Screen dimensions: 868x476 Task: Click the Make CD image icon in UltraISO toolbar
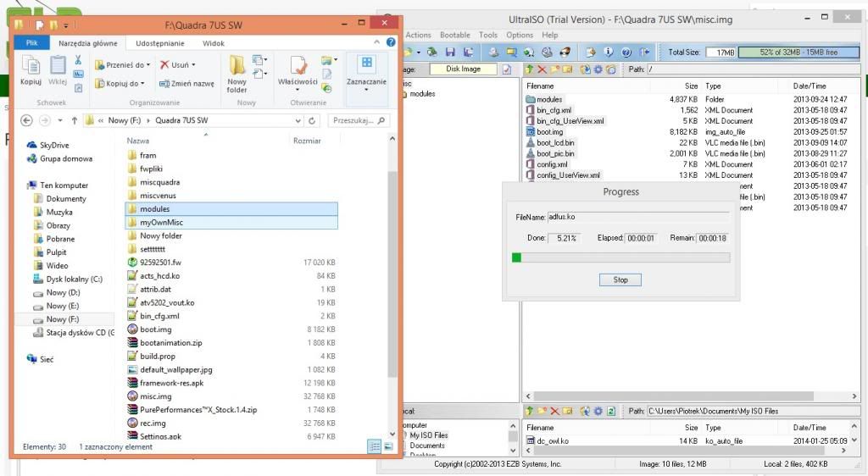493,52
